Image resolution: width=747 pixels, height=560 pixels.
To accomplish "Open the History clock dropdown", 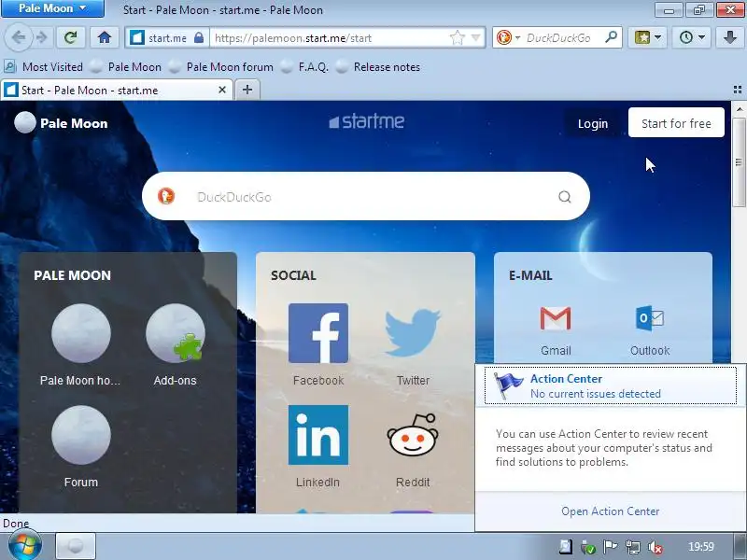I will 692,37.
